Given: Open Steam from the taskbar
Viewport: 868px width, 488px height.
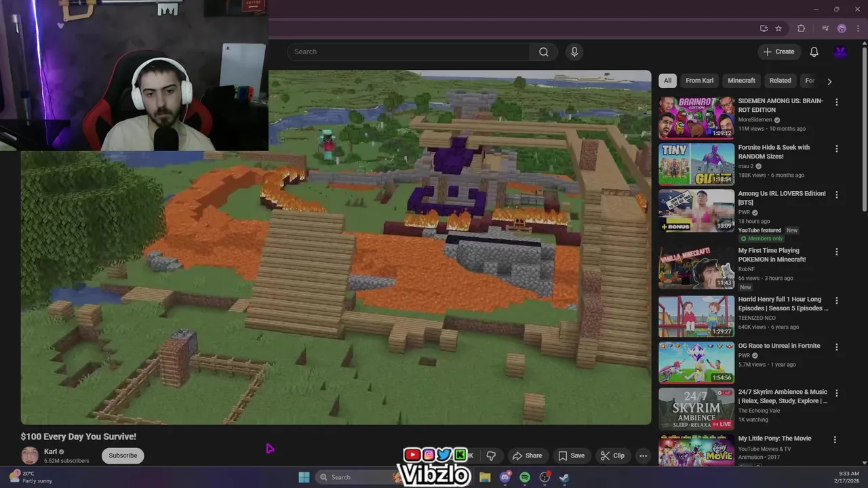Looking at the screenshot, I should (564, 477).
